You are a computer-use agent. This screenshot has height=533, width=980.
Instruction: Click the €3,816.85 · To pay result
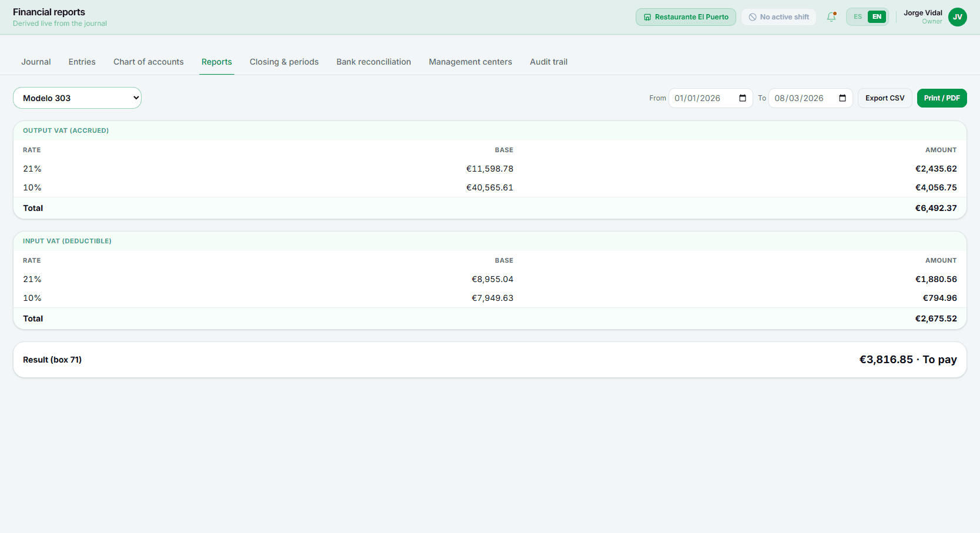(x=908, y=360)
